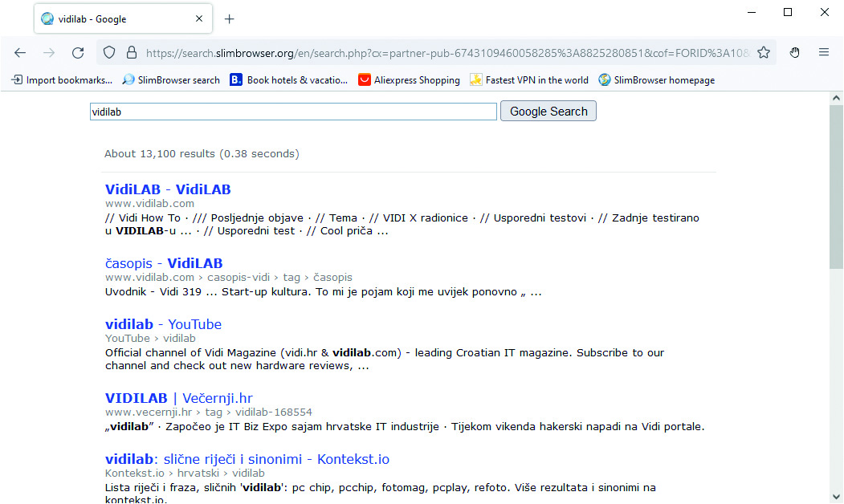
Task: Open Fastest VPN in the world bookmark
Action: (529, 80)
